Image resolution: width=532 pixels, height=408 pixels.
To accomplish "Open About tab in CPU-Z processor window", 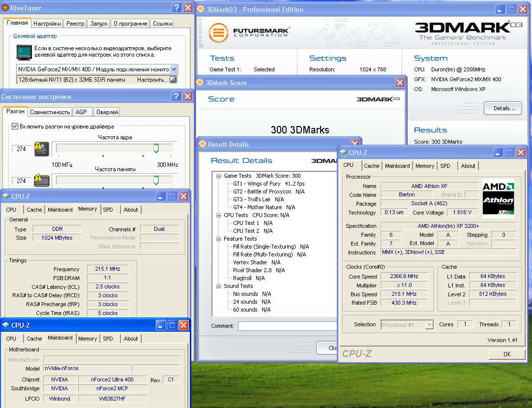I will coord(468,166).
